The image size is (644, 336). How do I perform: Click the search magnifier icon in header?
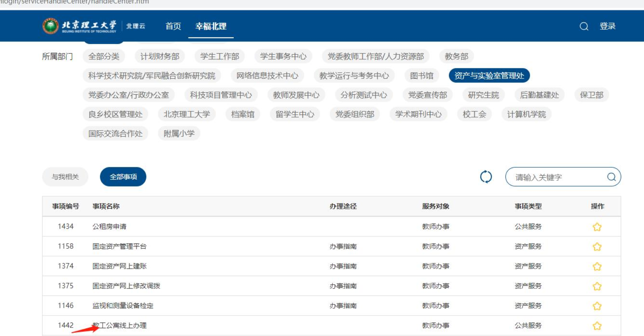click(584, 26)
